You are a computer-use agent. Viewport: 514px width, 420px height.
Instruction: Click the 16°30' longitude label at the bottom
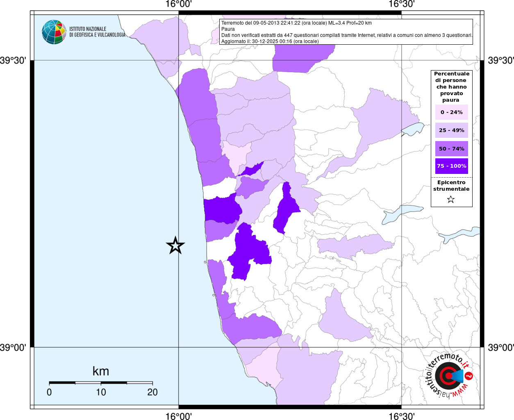(401, 416)
